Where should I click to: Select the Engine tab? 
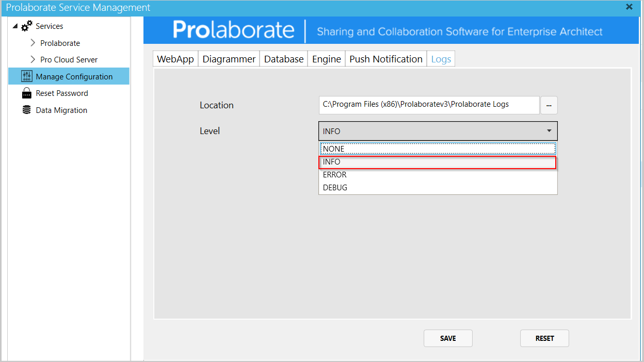327,59
